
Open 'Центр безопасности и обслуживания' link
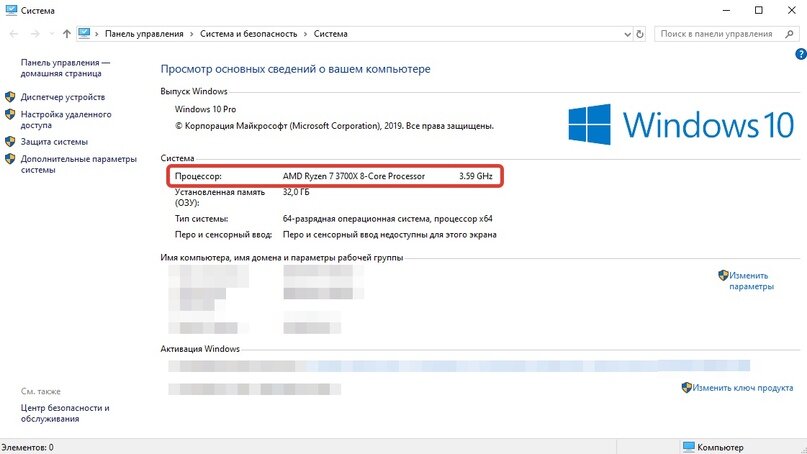[65, 413]
